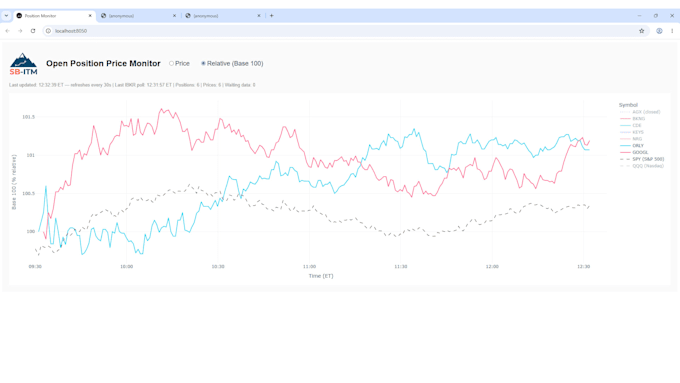Toggle KEYS trace in legend
680x383 pixels.
click(x=632, y=132)
